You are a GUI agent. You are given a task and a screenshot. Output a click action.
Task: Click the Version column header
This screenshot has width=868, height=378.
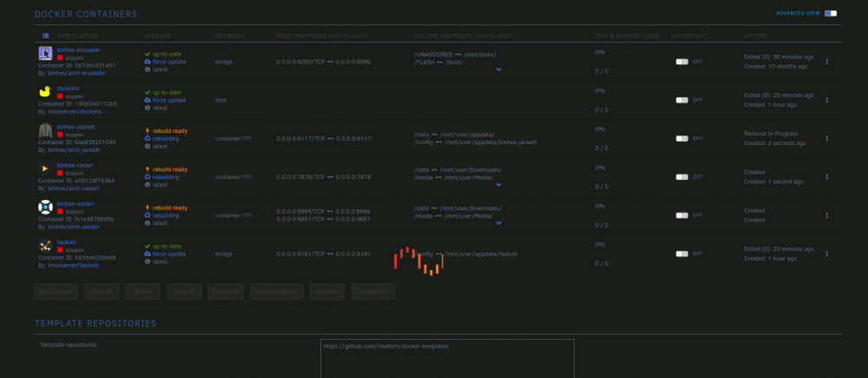point(157,36)
